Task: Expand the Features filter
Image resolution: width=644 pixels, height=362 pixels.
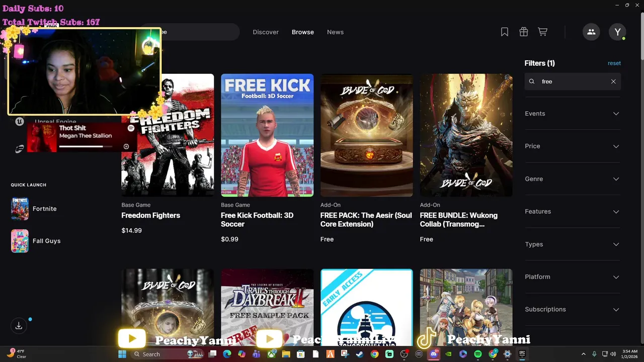Action: tap(573, 212)
